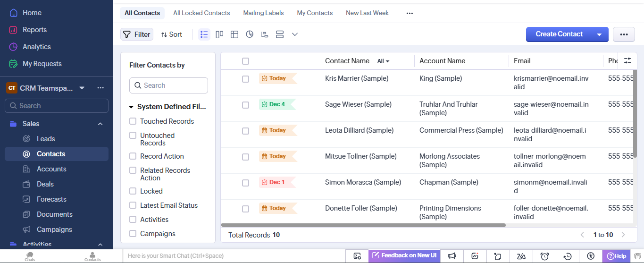Open reminders alarm clock icon
The image size is (644, 263).
pos(544,256)
